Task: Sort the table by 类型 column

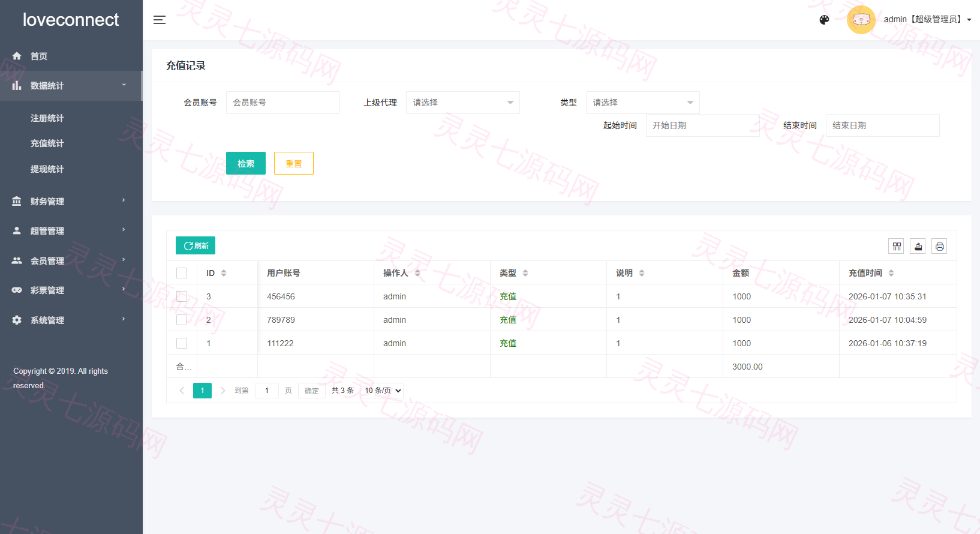Action: coord(525,273)
